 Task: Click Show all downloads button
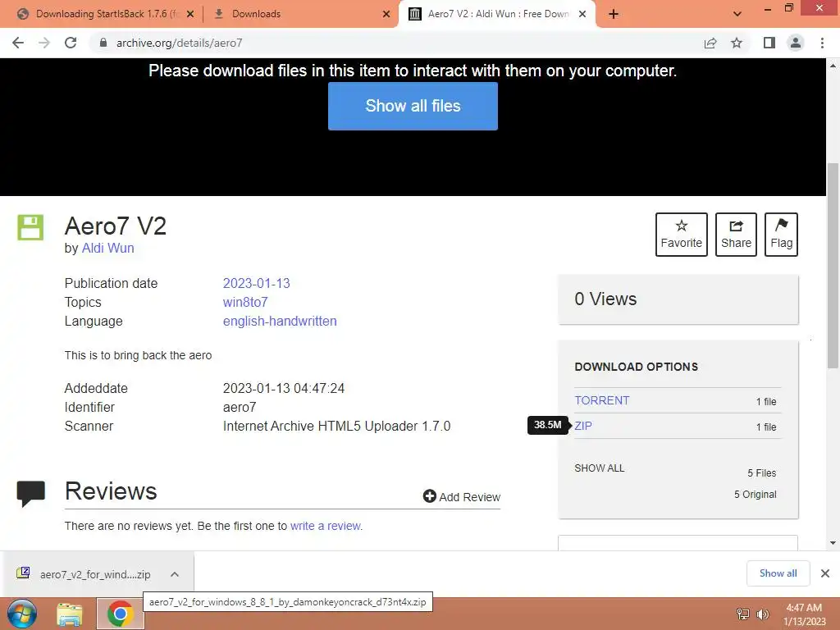coord(778,573)
